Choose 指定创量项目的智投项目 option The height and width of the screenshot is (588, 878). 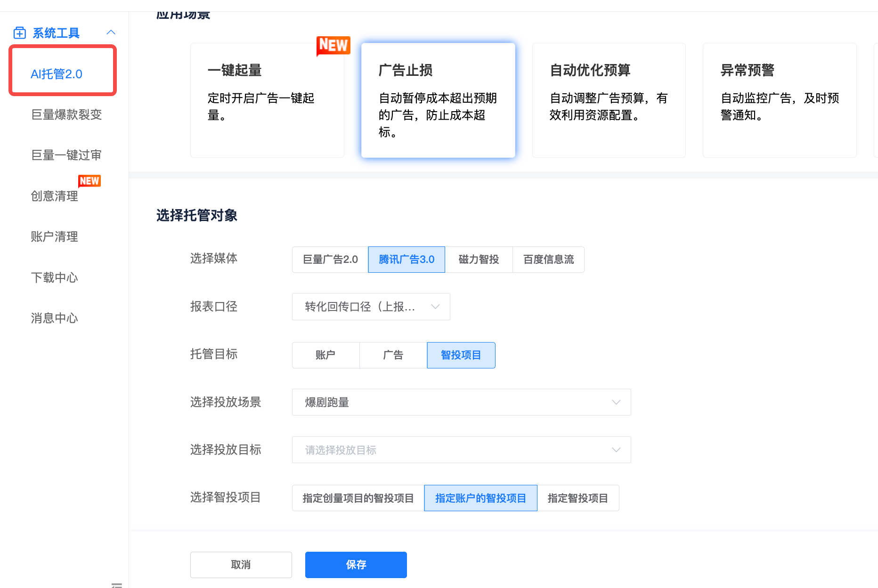point(358,498)
